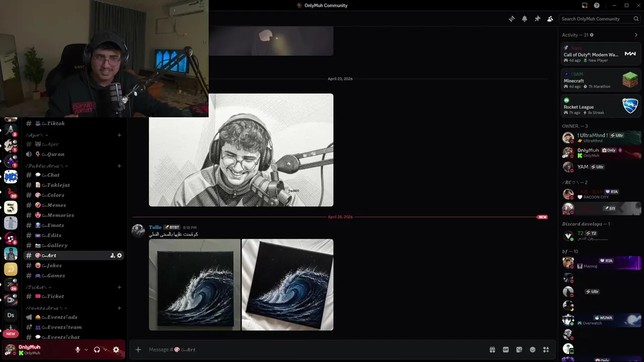This screenshot has height=362, width=644.
Task: Open the second wave painting on white sheet
Action: (288, 285)
